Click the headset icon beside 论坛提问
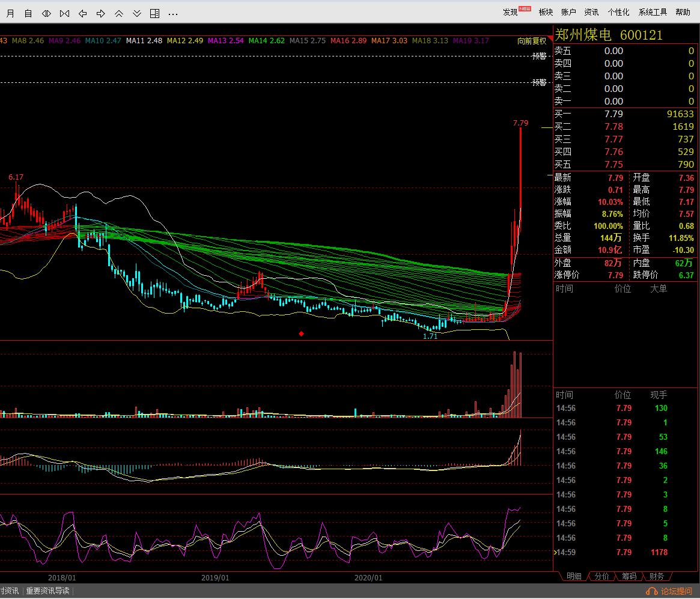 (x=652, y=591)
